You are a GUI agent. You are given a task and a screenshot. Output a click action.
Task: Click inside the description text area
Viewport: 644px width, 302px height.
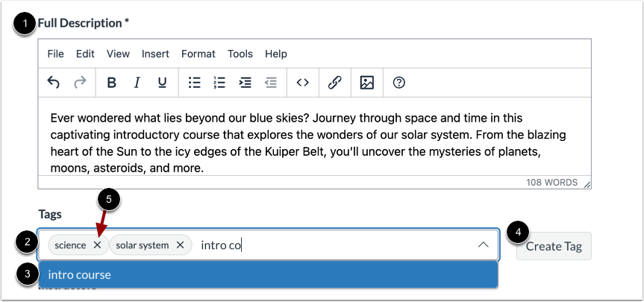click(x=315, y=136)
